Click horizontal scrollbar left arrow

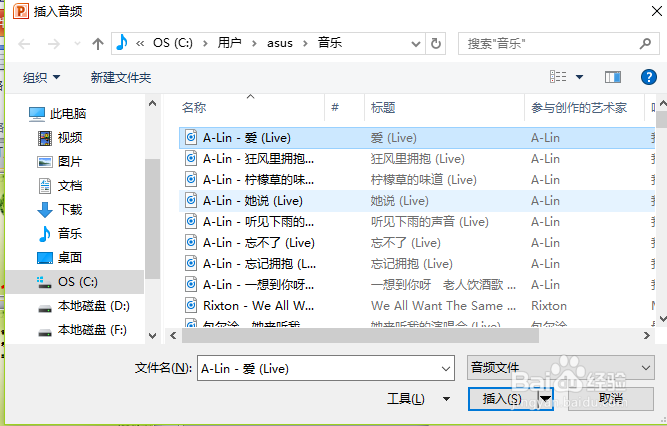click(x=173, y=335)
